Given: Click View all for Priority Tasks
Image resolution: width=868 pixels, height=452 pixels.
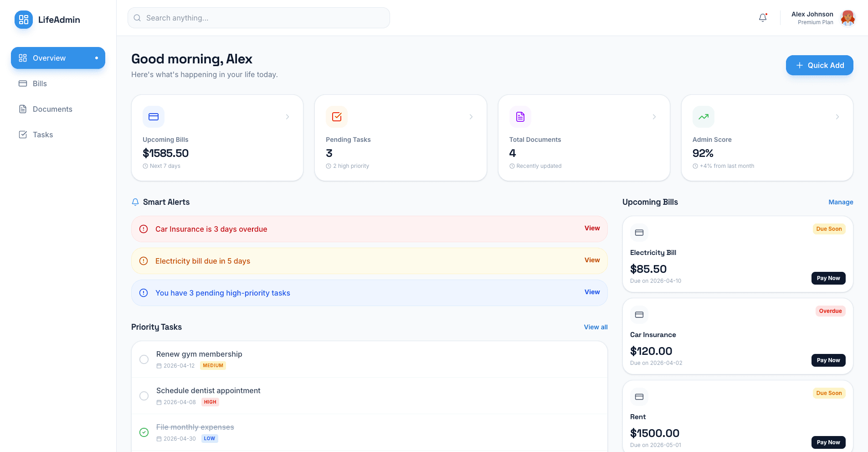Looking at the screenshot, I should [596, 327].
